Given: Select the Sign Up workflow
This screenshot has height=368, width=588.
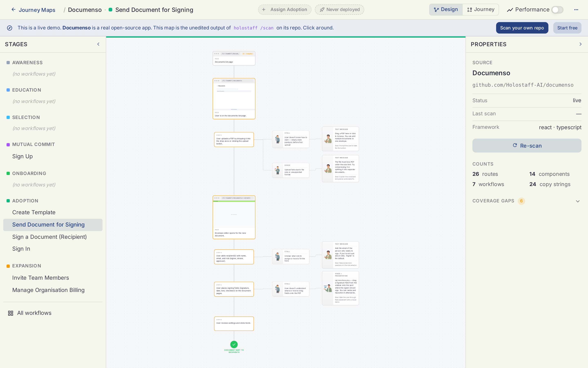Looking at the screenshot, I should 22,156.
